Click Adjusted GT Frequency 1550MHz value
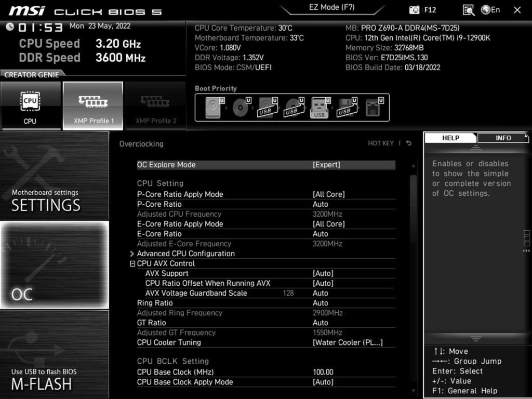The height and width of the screenshot is (399, 532). (x=327, y=332)
